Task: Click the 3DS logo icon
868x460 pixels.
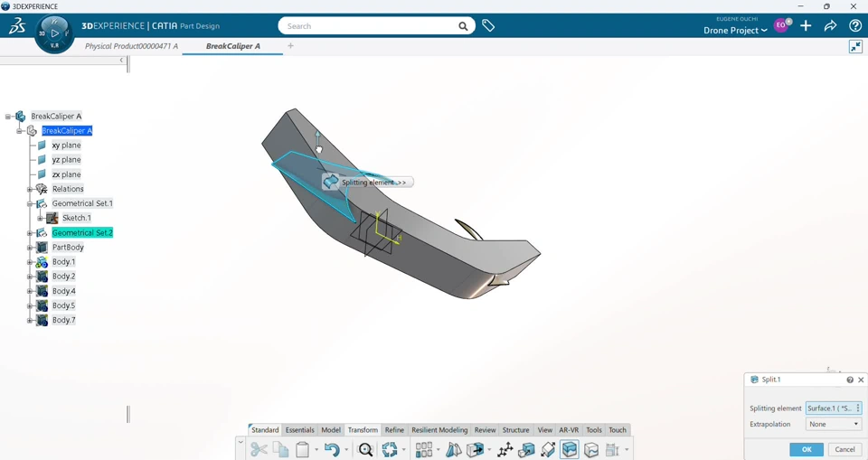Action: tap(16, 25)
